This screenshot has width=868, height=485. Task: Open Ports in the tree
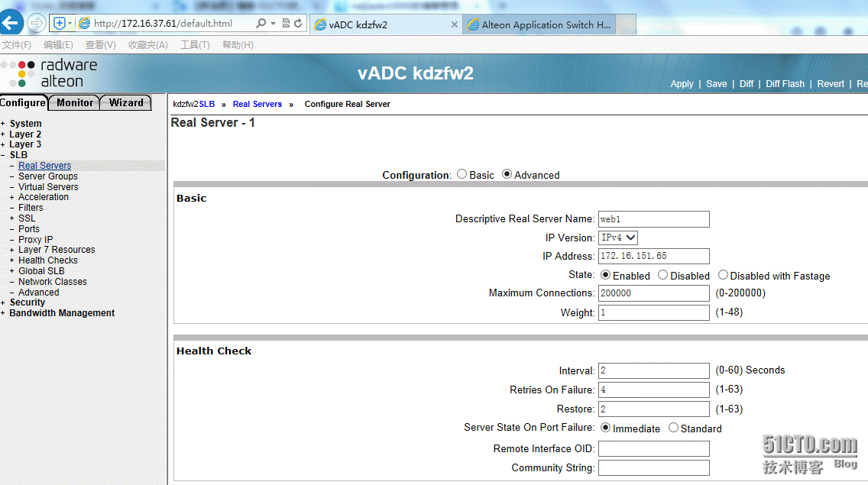click(29, 228)
